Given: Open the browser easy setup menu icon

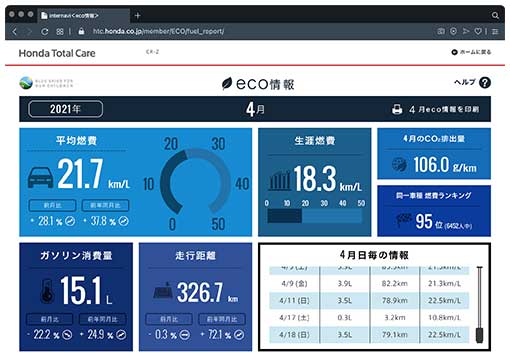Looking at the screenshot, I should pos(495,31).
